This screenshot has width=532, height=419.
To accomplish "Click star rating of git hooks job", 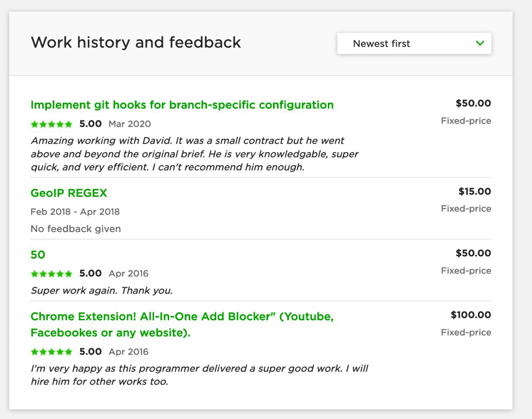I will (52, 124).
